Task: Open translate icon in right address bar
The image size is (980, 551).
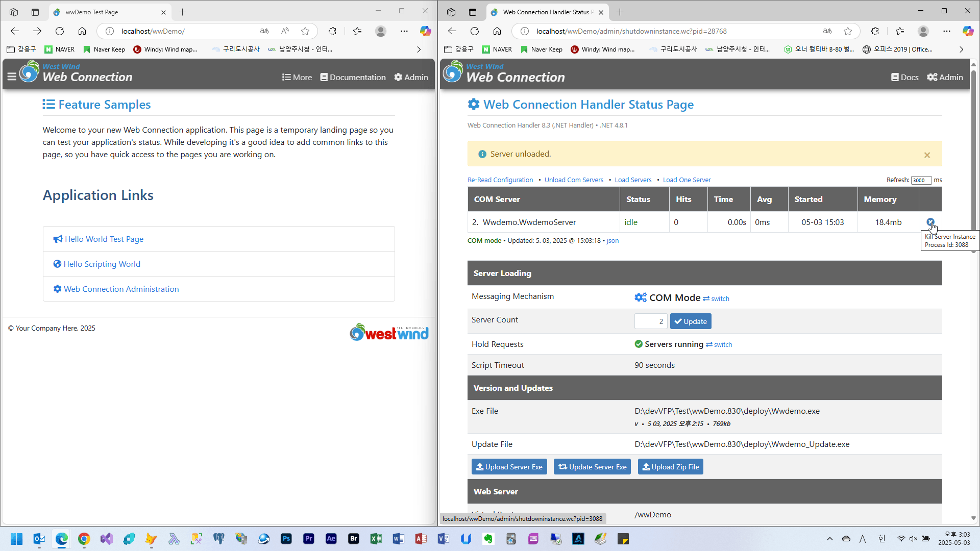Action: coord(827,31)
